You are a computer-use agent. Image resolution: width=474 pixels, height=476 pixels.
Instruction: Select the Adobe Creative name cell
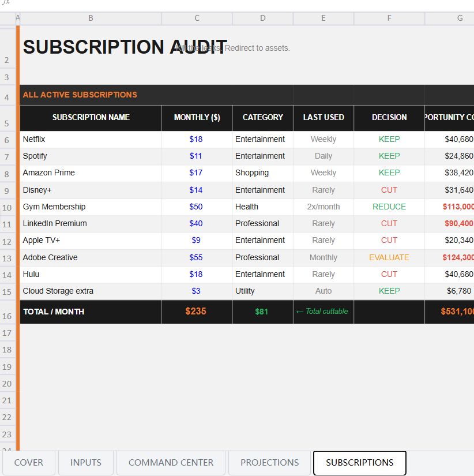tap(91, 257)
